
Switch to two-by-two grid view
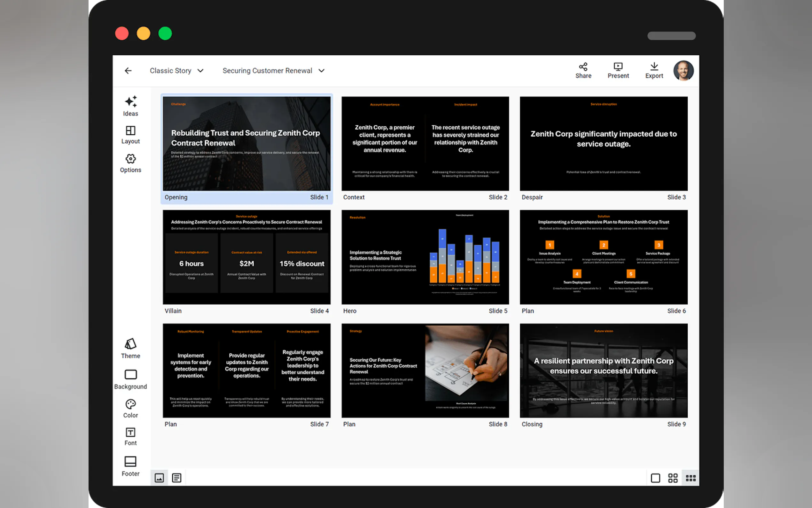point(673,478)
